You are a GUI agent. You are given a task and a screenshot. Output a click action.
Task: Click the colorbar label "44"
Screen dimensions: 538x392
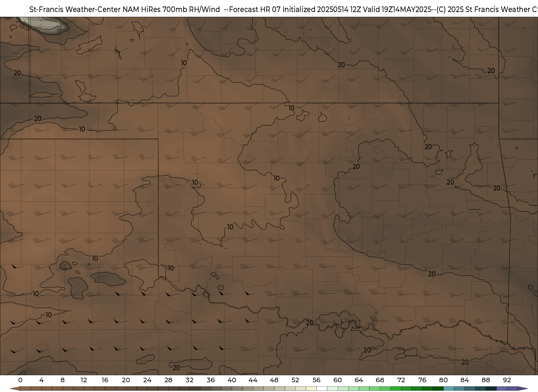click(253, 380)
